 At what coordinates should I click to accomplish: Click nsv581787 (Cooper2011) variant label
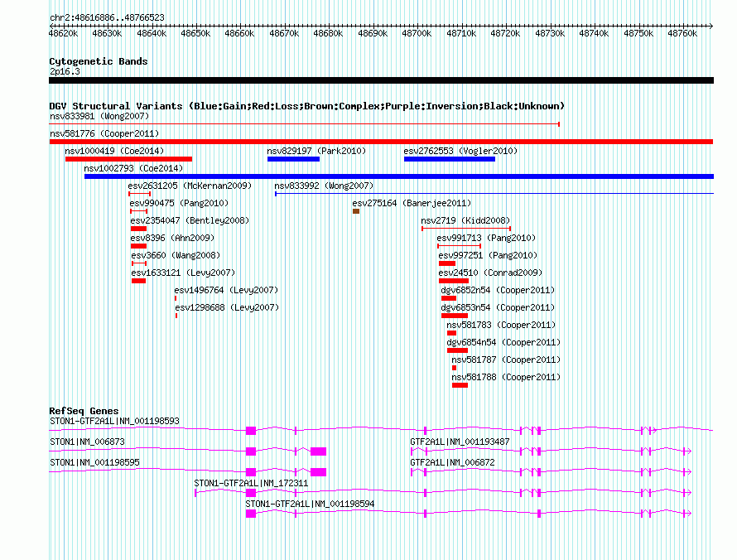(506, 360)
